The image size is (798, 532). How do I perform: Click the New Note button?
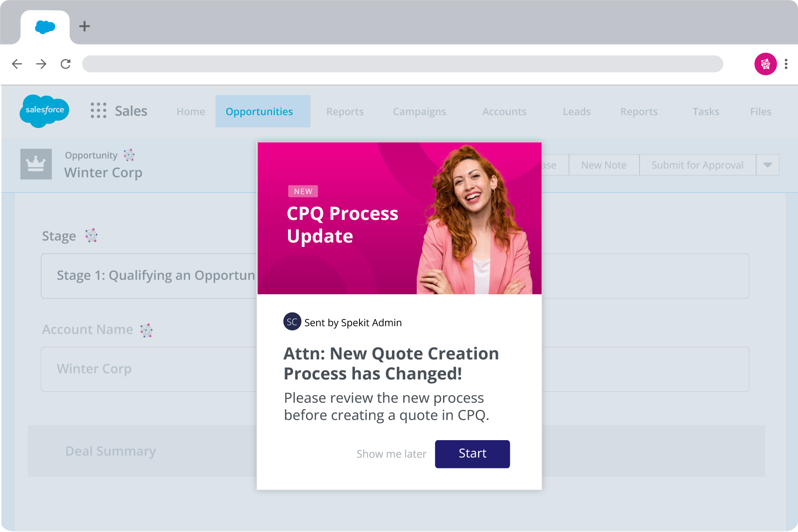pyautogui.click(x=603, y=165)
